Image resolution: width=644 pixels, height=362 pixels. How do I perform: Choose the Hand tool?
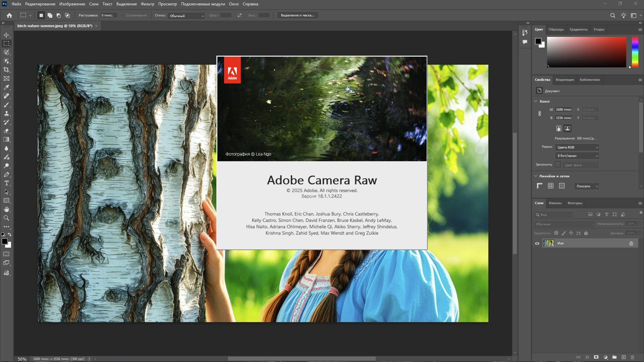click(x=6, y=209)
